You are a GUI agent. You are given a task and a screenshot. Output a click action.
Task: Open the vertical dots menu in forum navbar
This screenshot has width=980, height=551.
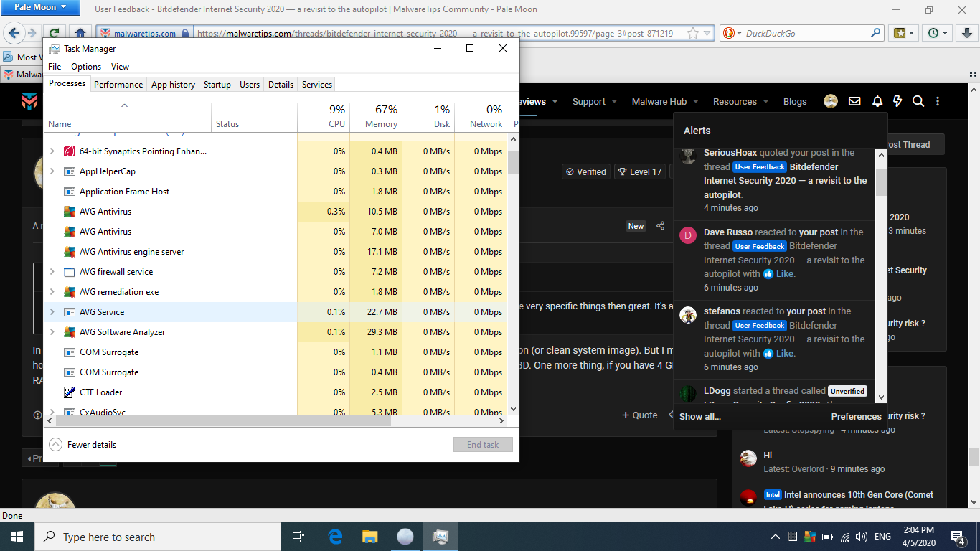point(938,102)
